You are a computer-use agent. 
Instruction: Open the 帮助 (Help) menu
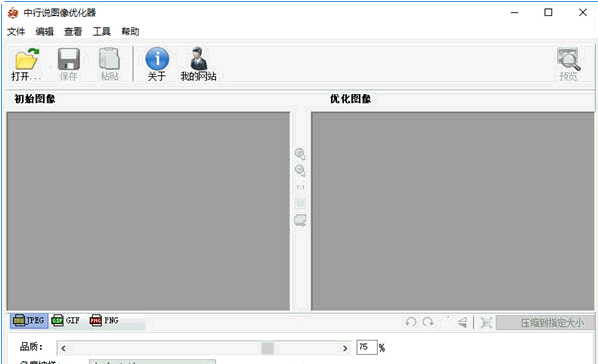pos(130,31)
